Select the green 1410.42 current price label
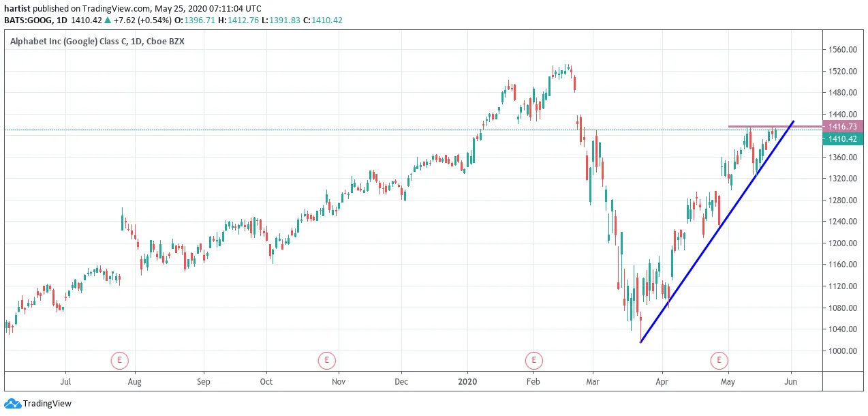 [843, 139]
